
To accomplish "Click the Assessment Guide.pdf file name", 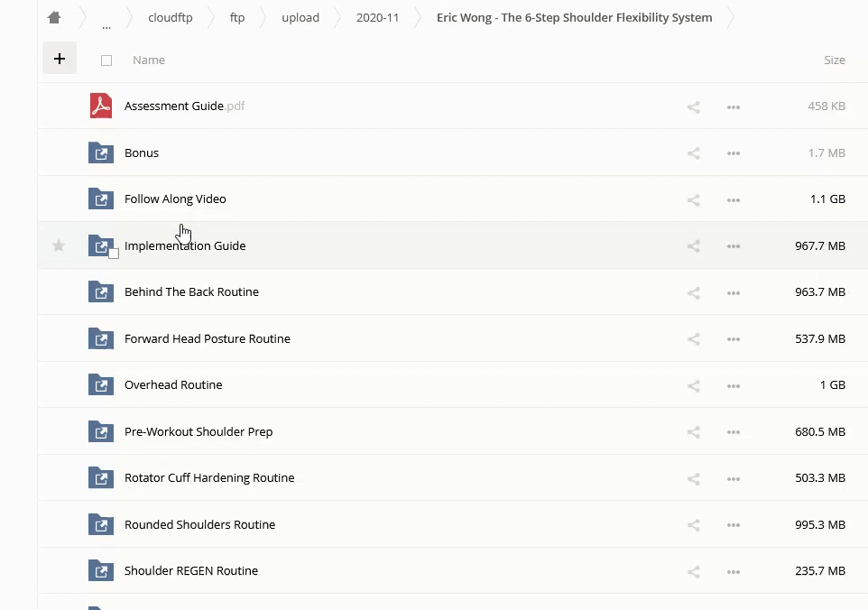I will [x=184, y=106].
